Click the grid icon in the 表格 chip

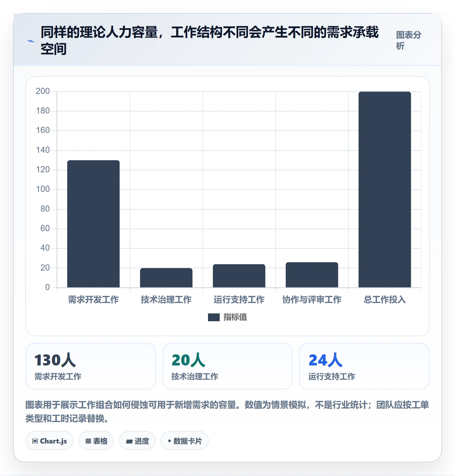(88, 441)
